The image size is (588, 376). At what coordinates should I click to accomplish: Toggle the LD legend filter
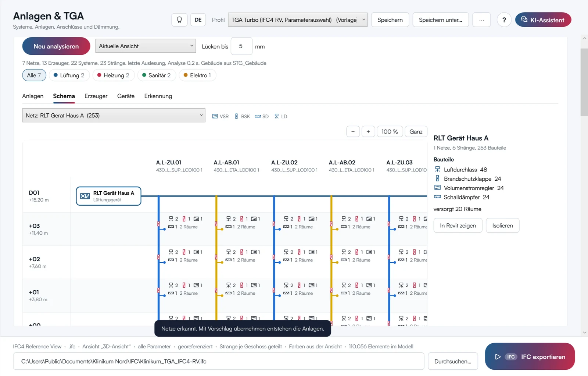tap(281, 116)
